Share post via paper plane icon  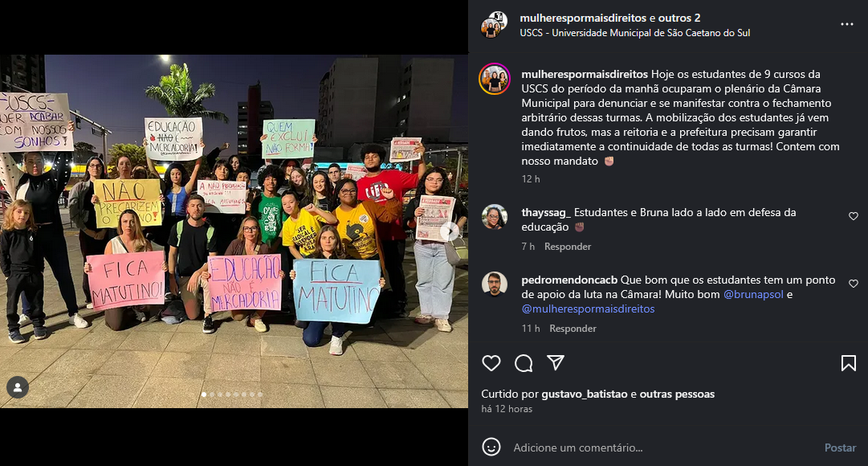[x=555, y=362]
